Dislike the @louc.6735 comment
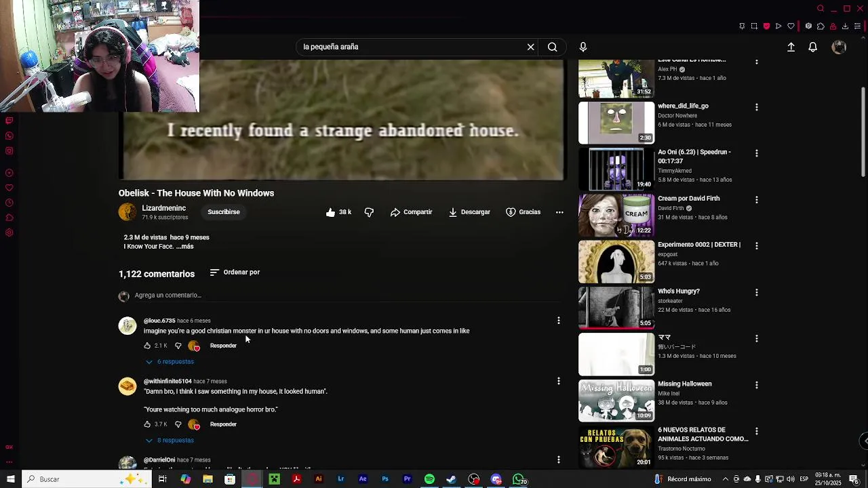868x488 pixels. [178, 346]
